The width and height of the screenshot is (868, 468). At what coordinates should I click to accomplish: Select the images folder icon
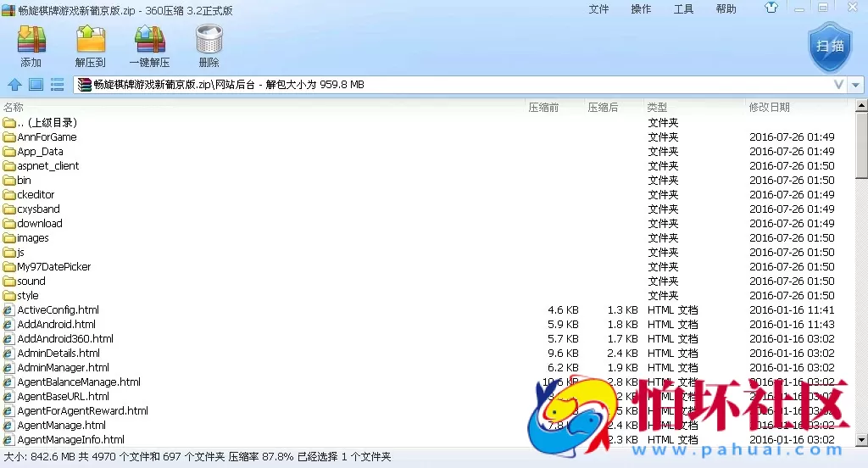tap(8, 237)
